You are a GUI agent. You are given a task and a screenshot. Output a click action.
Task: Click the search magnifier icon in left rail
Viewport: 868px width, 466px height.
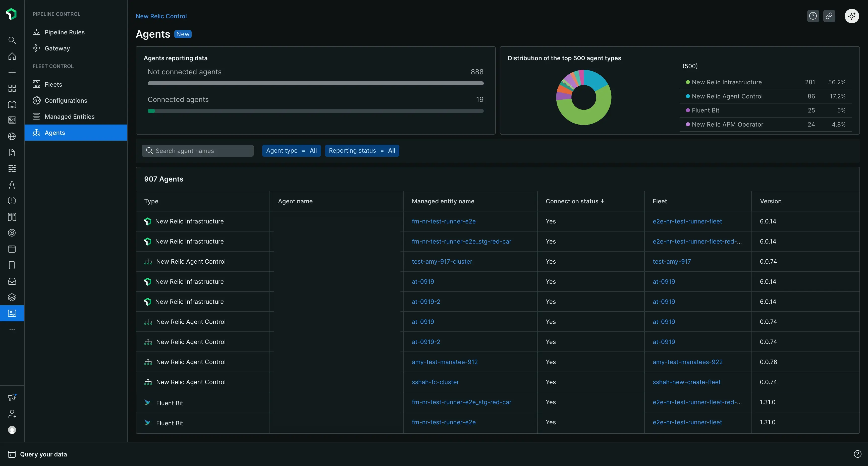12,40
